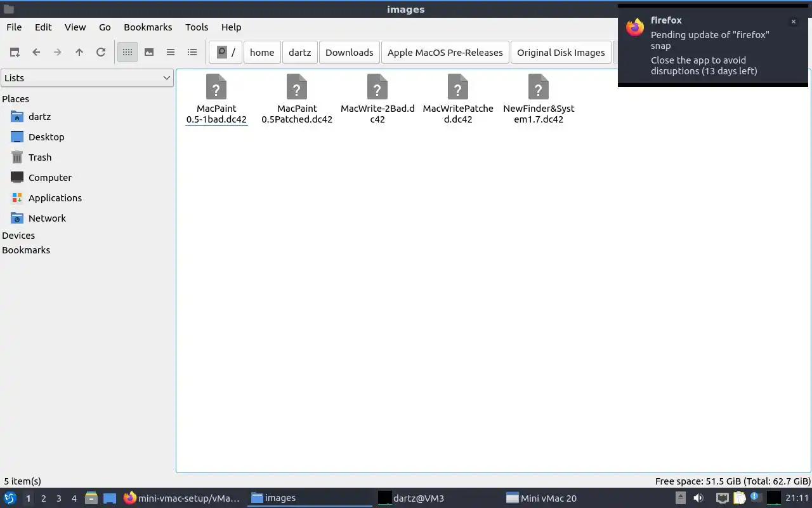Click the free space status text
The image size is (812, 508).
pyautogui.click(x=733, y=481)
